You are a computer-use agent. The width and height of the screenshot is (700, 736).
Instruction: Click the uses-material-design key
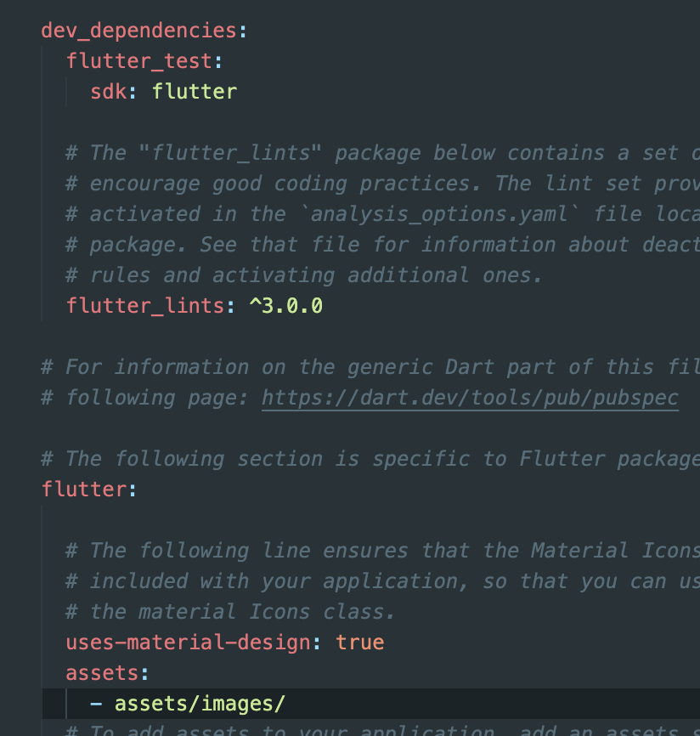coord(188,643)
